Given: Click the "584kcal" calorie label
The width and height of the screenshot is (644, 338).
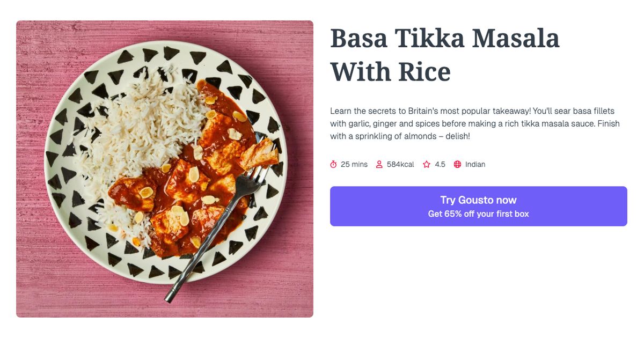Looking at the screenshot, I should pyautogui.click(x=400, y=164).
